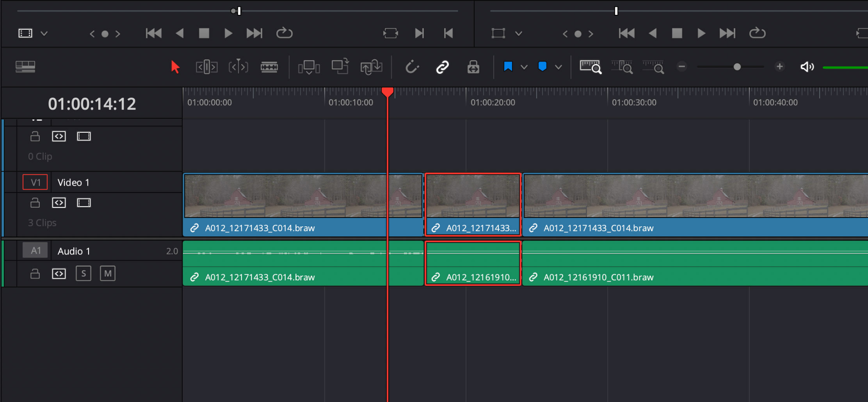Screen dimensions: 868x402
Task: Select the Selection Mode arrow tool
Action: click(175, 67)
